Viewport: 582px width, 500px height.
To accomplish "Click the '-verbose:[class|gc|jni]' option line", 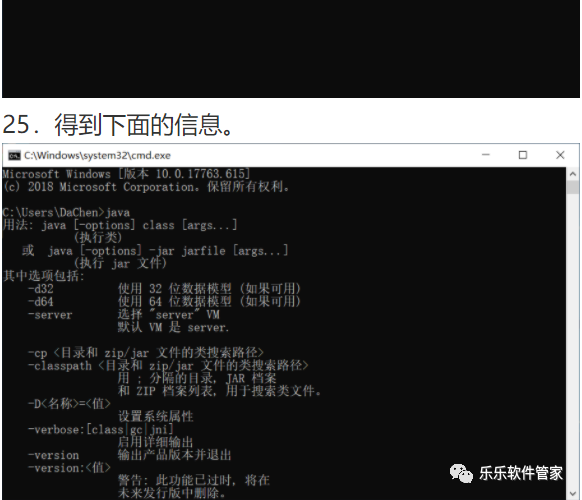I will pos(101,429).
